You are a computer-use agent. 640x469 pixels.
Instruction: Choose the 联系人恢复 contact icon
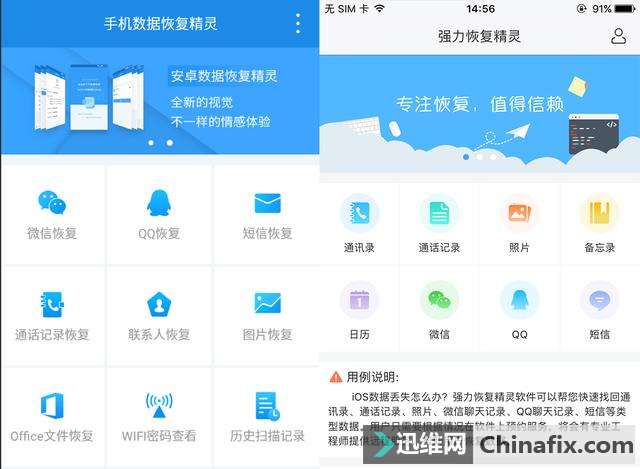point(159,305)
